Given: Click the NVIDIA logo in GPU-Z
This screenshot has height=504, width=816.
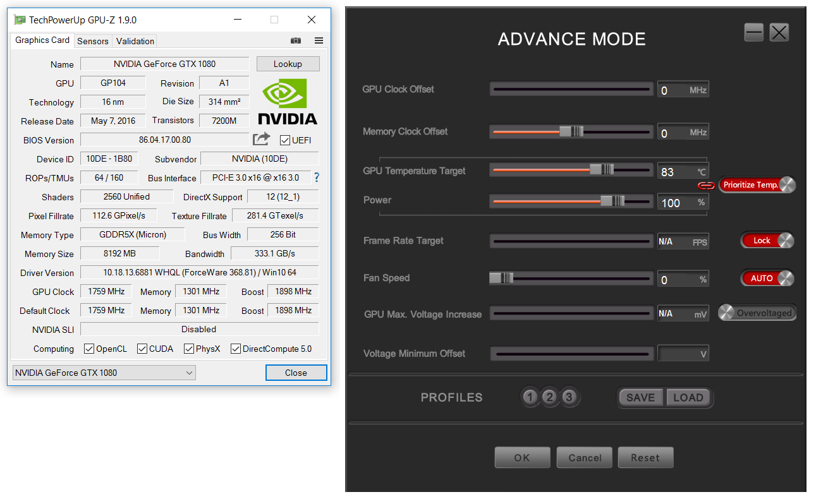Looking at the screenshot, I should pos(288,102).
